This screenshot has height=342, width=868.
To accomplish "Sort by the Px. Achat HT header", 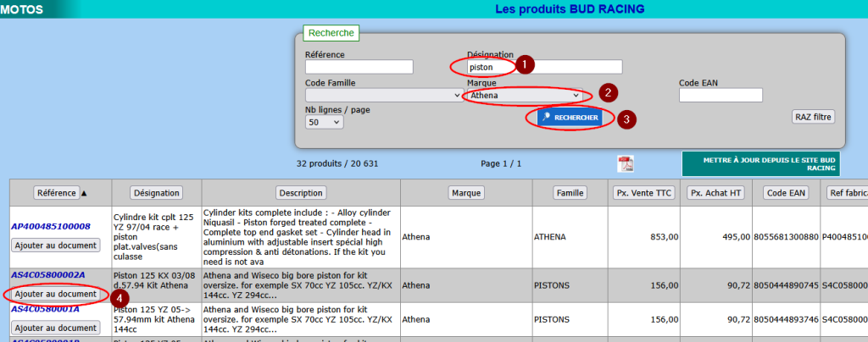I will coord(715,193).
